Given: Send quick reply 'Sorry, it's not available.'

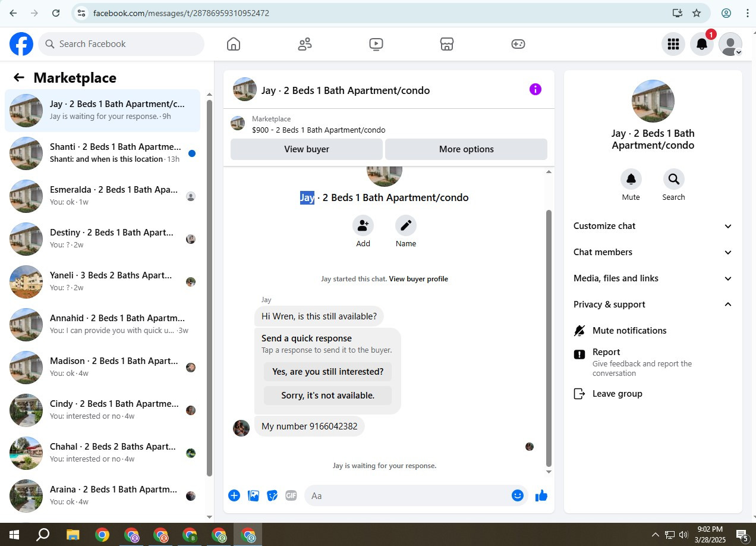Looking at the screenshot, I should tap(328, 396).
